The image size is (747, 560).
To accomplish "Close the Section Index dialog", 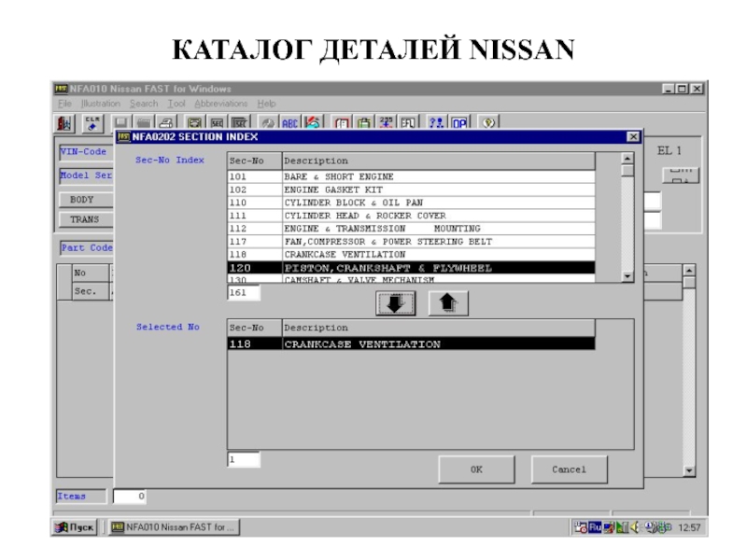I will coord(633,137).
